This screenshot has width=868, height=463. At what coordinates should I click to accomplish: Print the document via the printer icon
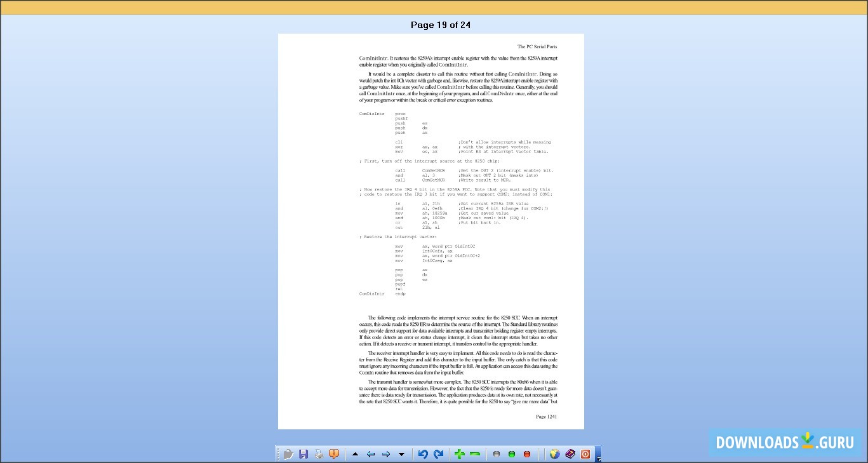click(x=318, y=453)
